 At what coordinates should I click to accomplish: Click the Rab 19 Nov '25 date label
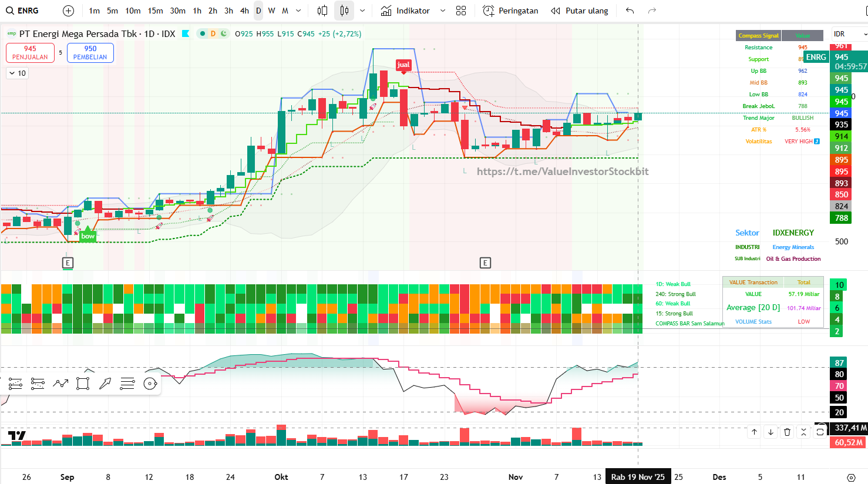pyautogui.click(x=638, y=477)
